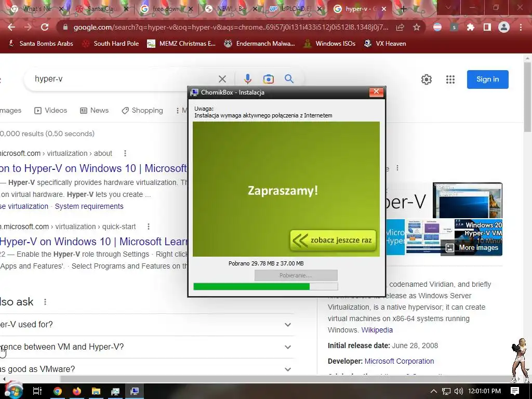
Task: Clear the search box with X icon
Action: (x=222, y=79)
